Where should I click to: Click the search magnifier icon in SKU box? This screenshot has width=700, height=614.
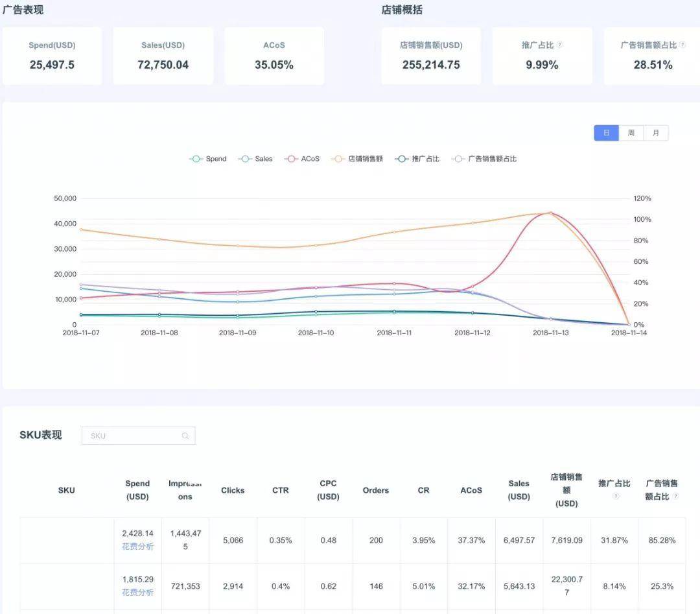(x=185, y=436)
